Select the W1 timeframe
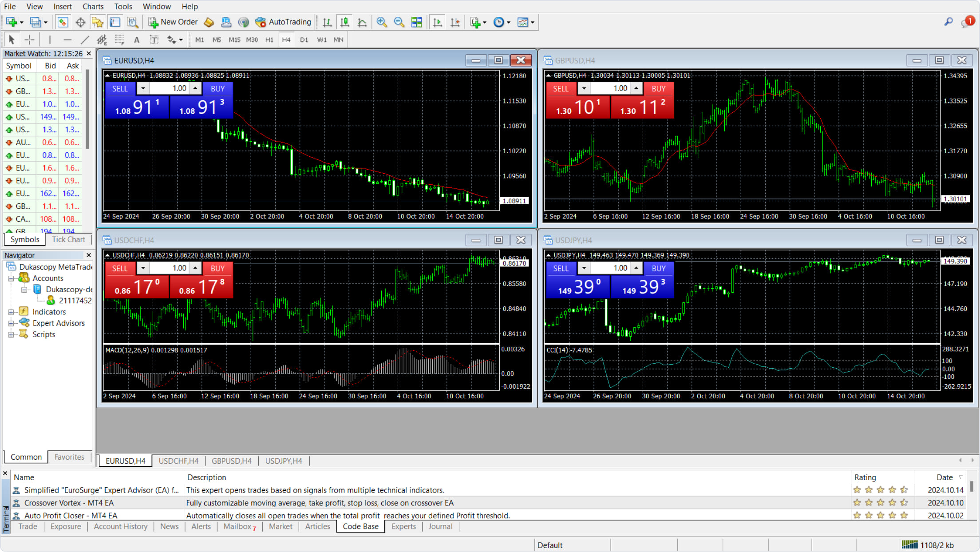Screen dimensions: 980x552 [322, 40]
